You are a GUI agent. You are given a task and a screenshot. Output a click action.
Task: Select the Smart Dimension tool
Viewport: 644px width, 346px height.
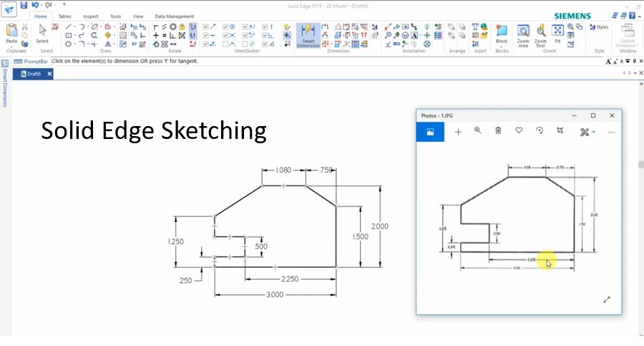pos(308,35)
